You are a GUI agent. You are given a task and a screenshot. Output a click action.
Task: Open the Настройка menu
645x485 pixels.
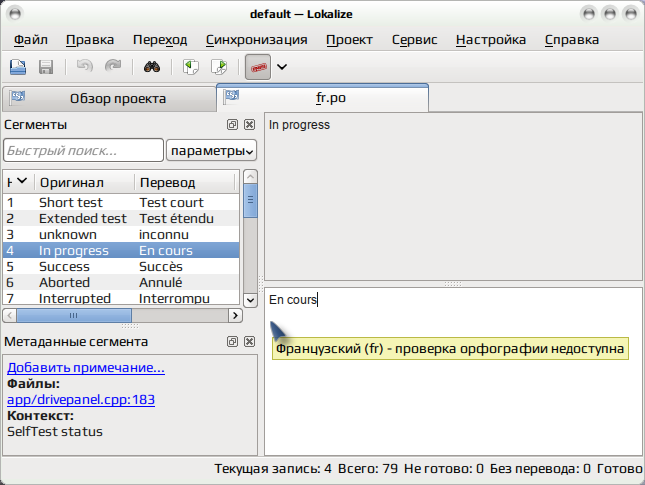[x=491, y=40]
